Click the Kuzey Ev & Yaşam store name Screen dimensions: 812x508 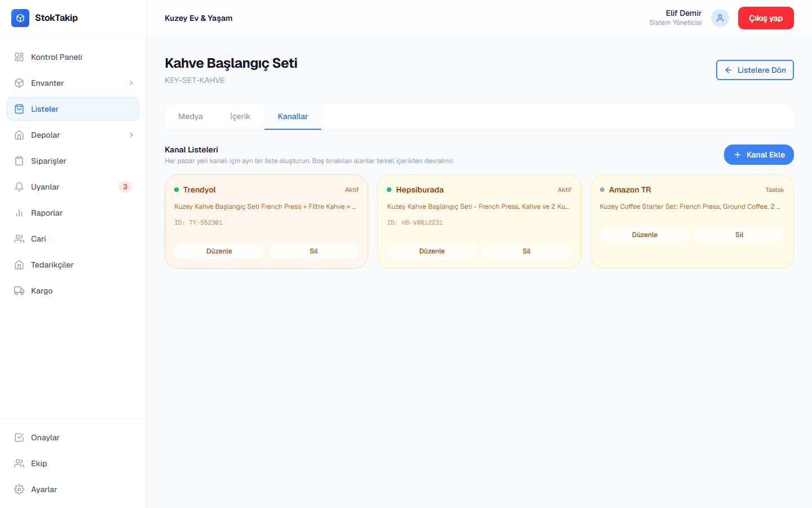[x=198, y=18]
